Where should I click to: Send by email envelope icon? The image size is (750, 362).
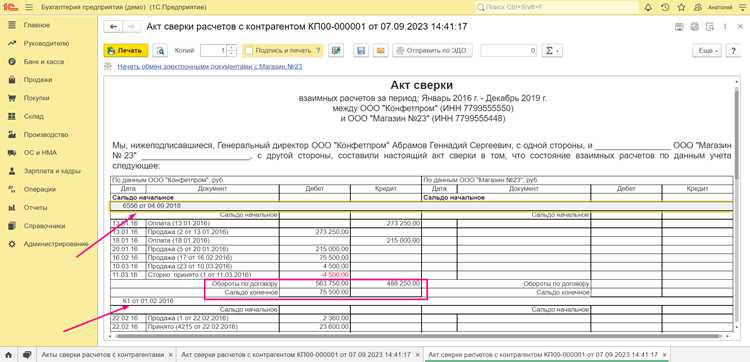(380, 51)
